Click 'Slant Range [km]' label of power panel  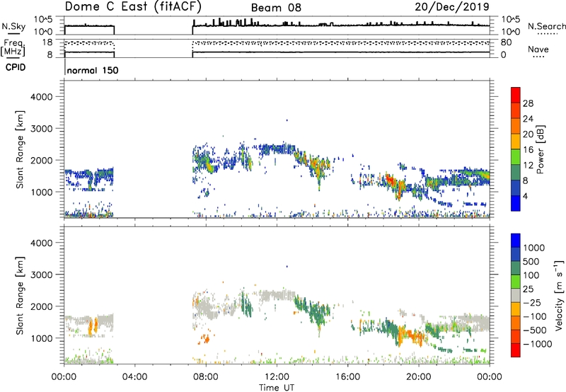[x=20, y=149]
